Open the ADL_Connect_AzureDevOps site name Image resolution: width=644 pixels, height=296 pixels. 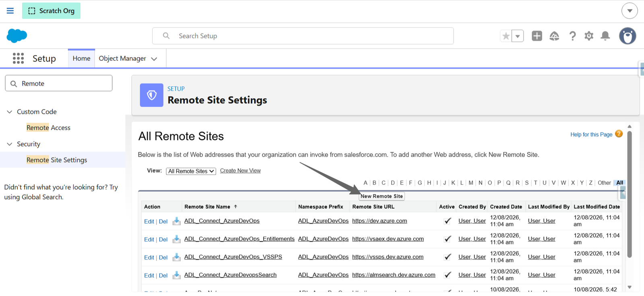point(222,221)
